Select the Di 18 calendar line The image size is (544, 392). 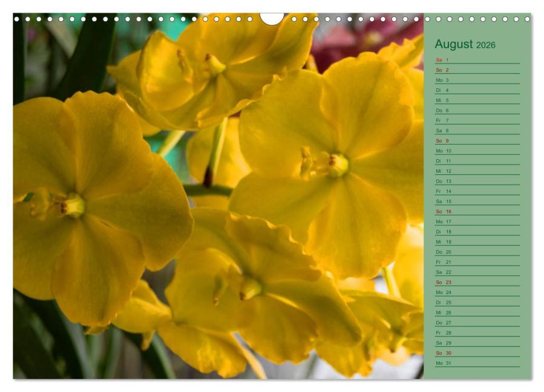coord(477,232)
